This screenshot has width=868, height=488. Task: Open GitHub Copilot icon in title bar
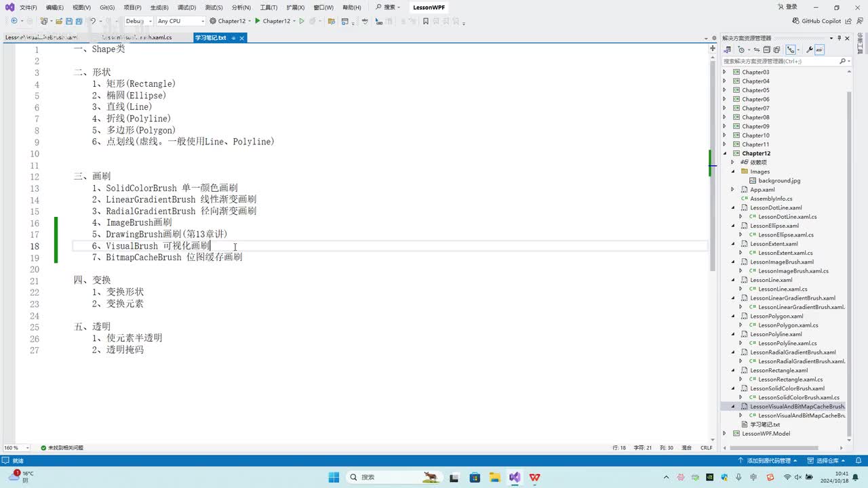(796, 21)
